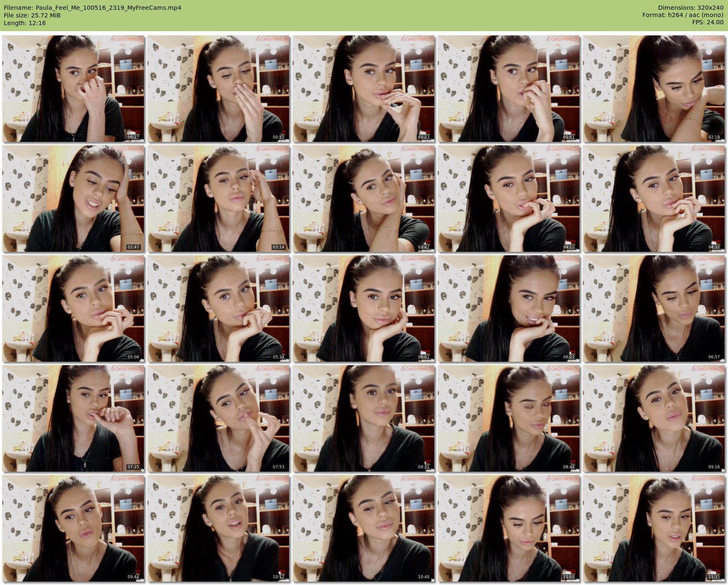The image size is (728, 585).
Task: Select the thumbnail timestamped 00:27
Action: tap(73, 89)
